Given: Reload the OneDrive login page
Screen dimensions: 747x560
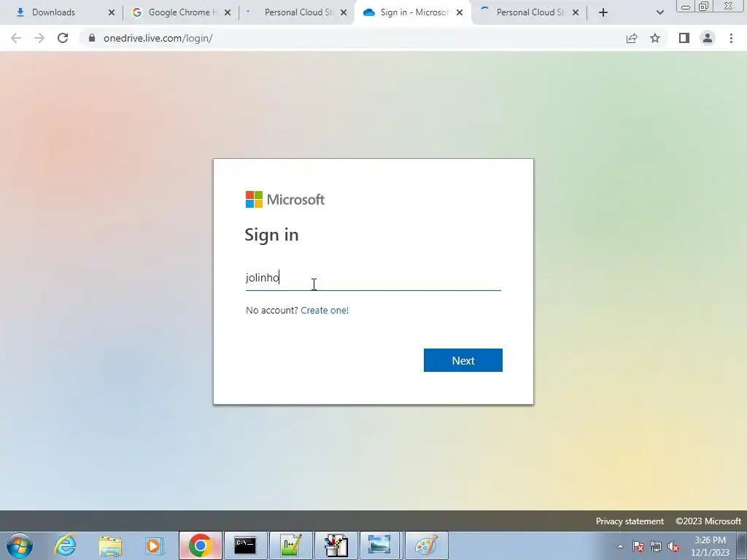Looking at the screenshot, I should pyautogui.click(x=63, y=38).
